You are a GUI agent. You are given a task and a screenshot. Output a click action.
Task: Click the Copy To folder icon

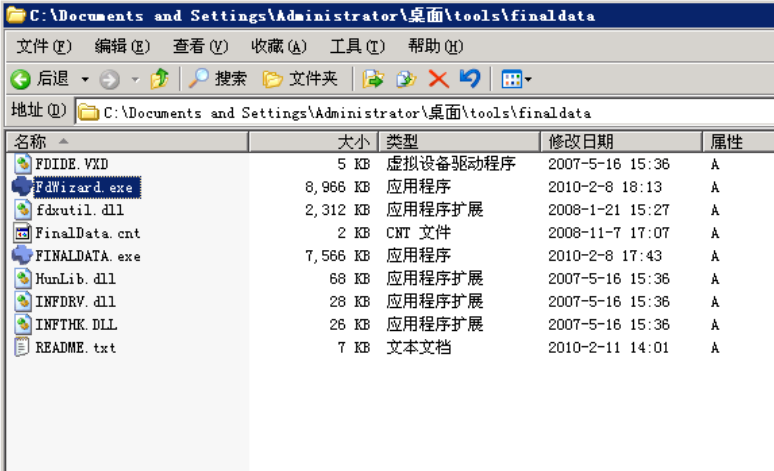click(406, 79)
